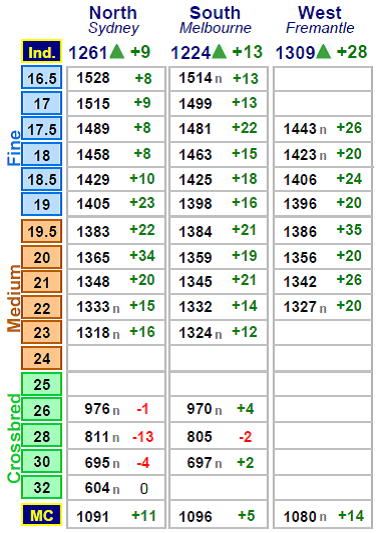
Task: Select the 25 micron label
Action: (41, 384)
